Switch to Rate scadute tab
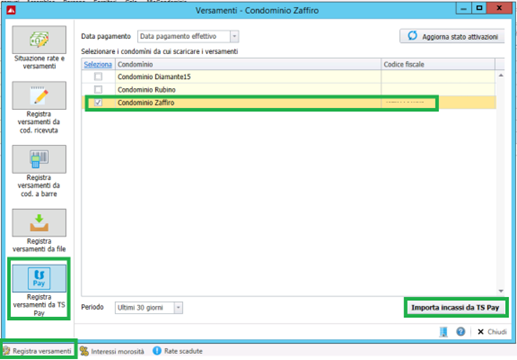Viewport: 517px width, 360px height. coord(178,351)
